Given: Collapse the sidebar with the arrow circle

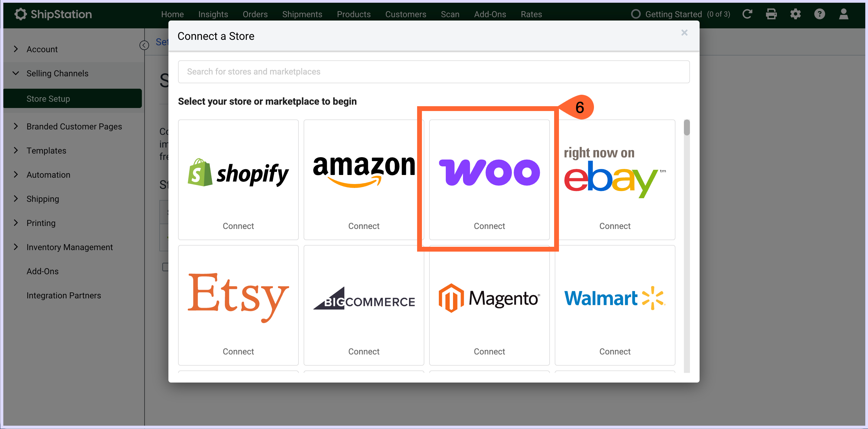Looking at the screenshot, I should (x=144, y=45).
